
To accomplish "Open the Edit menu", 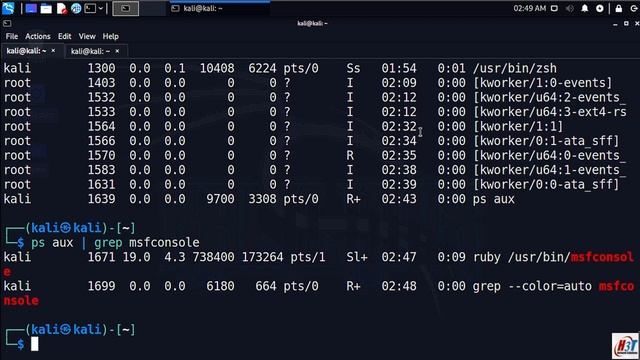I will tap(64, 36).
